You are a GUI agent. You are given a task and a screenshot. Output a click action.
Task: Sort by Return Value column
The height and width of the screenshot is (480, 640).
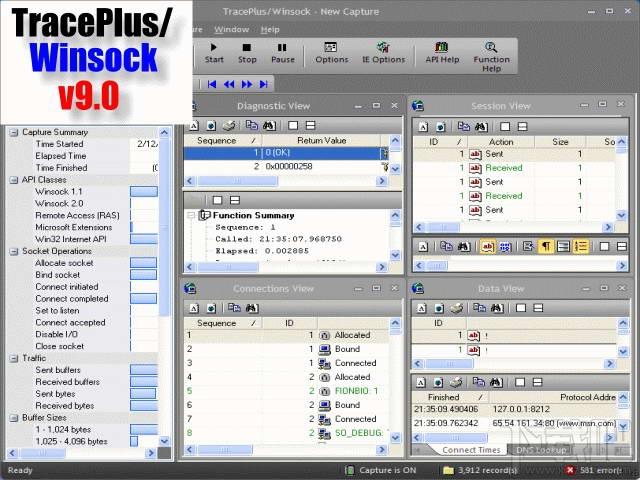pos(321,140)
